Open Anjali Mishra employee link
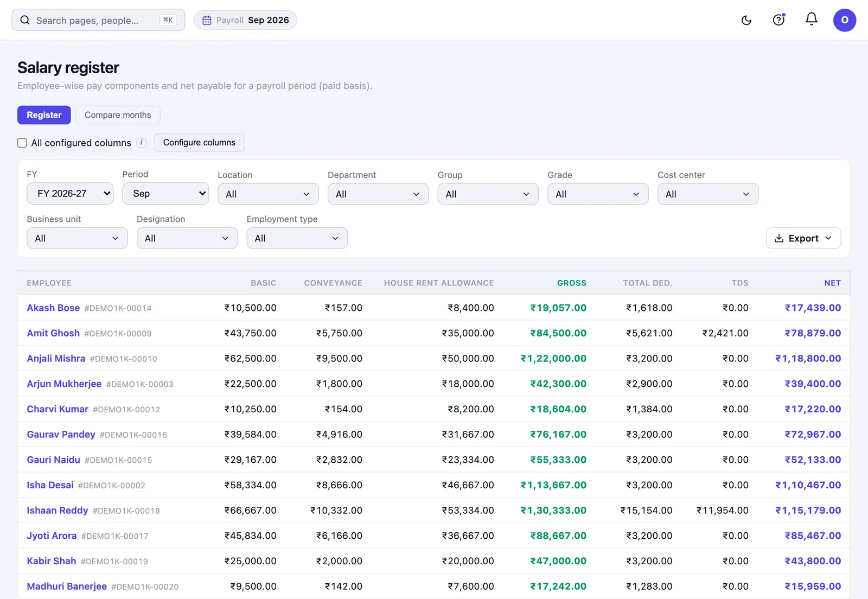Screen dimensions: 868x599 (x=56, y=359)
